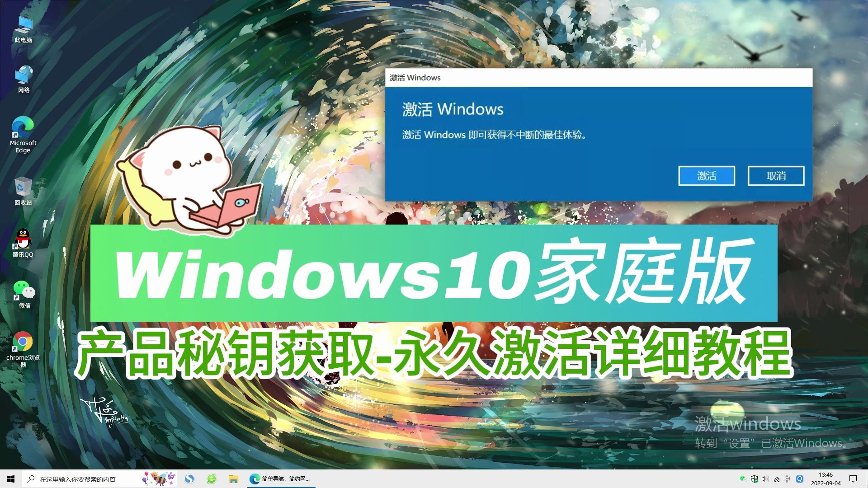Select the Microsoft Edge desktop shortcut
868x488 pixels.
(x=23, y=135)
